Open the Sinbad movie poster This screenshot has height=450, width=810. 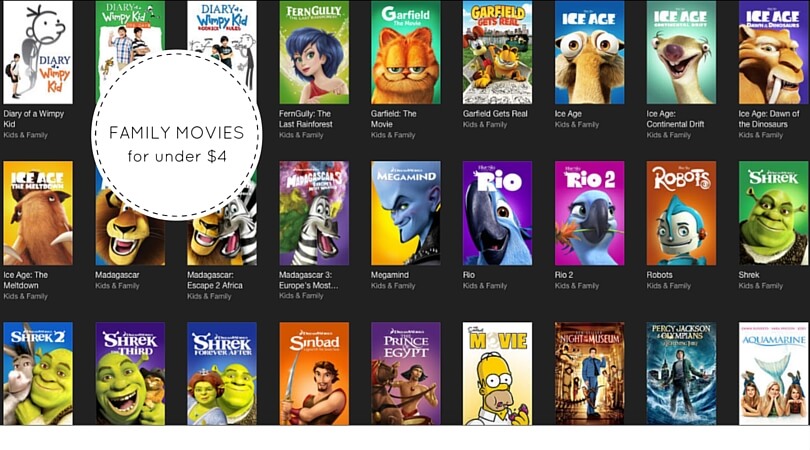(x=314, y=374)
